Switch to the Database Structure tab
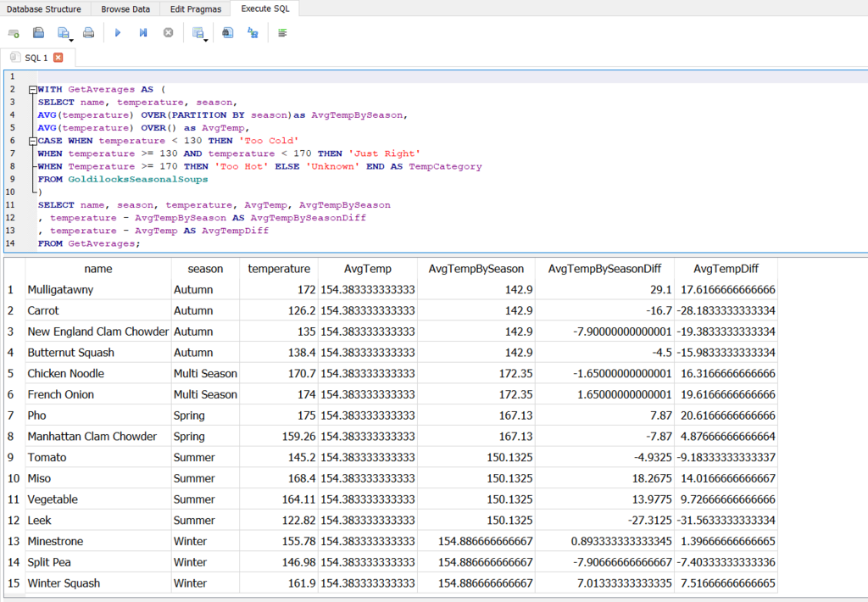Screen dimensions: 868x602 click(44, 8)
